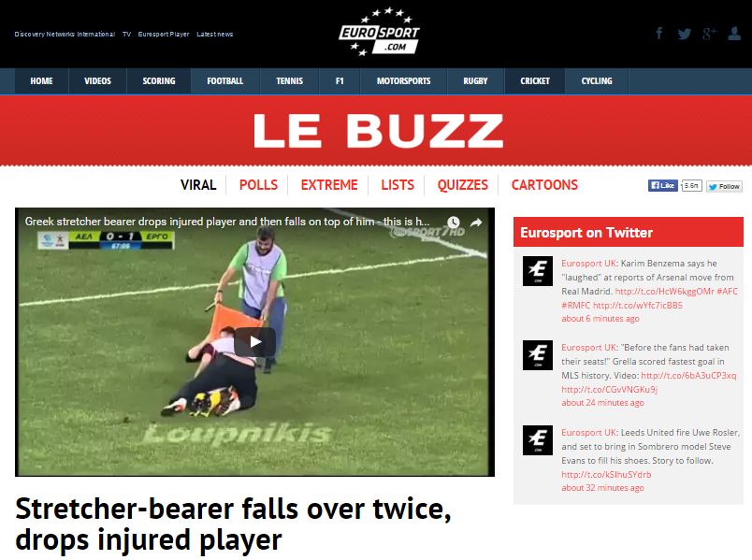Click the Watch Later clock icon on video

454,222
